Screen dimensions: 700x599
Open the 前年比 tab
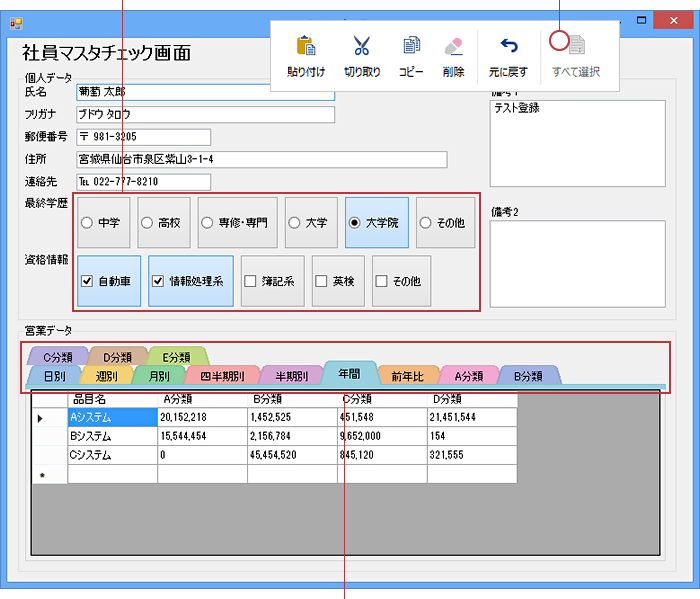pyautogui.click(x=408, y=376)
